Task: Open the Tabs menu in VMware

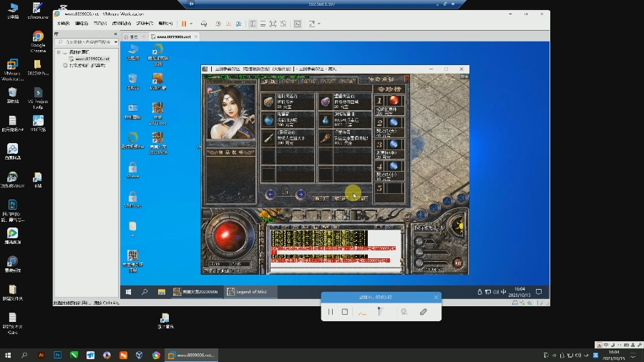Action: (x=145, y=24)
